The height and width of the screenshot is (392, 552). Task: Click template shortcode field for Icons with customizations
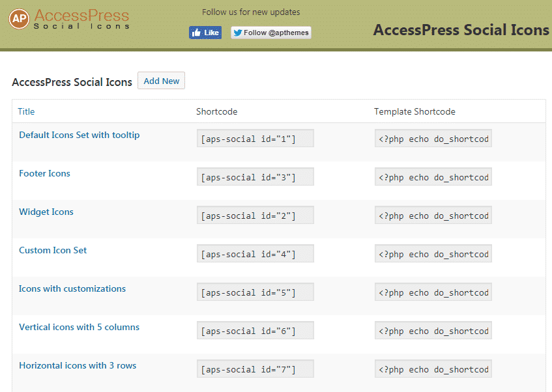pos(433,291)
